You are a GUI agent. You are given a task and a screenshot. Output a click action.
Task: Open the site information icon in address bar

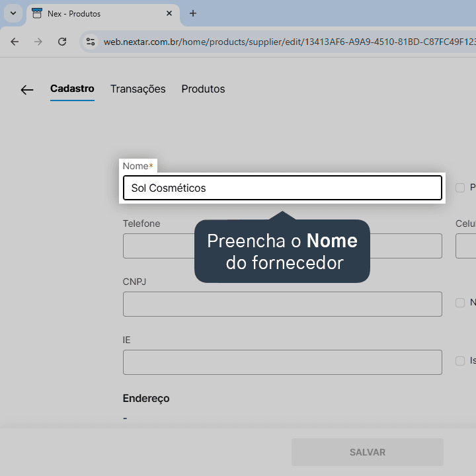coord(91,42)
